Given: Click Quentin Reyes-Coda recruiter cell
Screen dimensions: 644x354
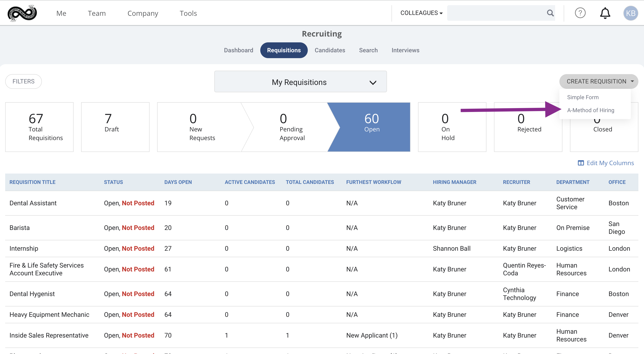Looking at the screenshot, I should coord(524,269).
